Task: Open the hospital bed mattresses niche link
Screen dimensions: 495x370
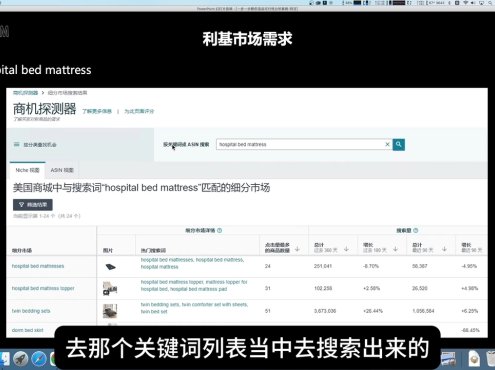Action: (38, 266)
